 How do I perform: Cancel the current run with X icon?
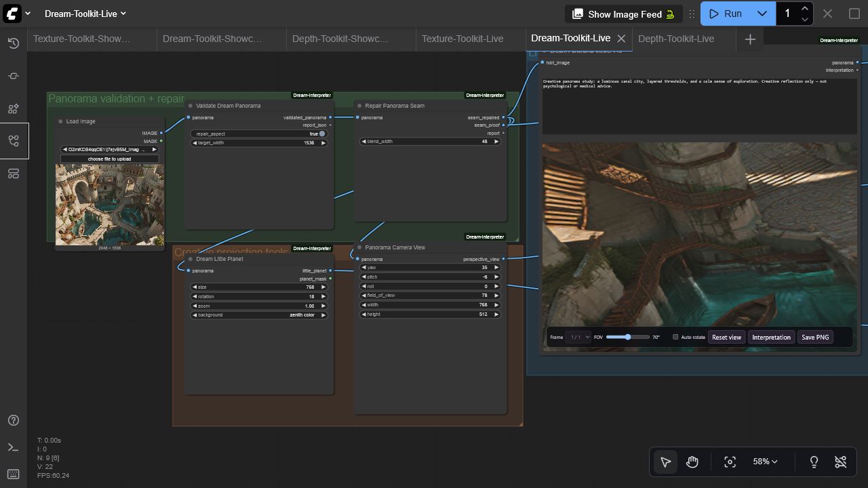coord(827,14)
